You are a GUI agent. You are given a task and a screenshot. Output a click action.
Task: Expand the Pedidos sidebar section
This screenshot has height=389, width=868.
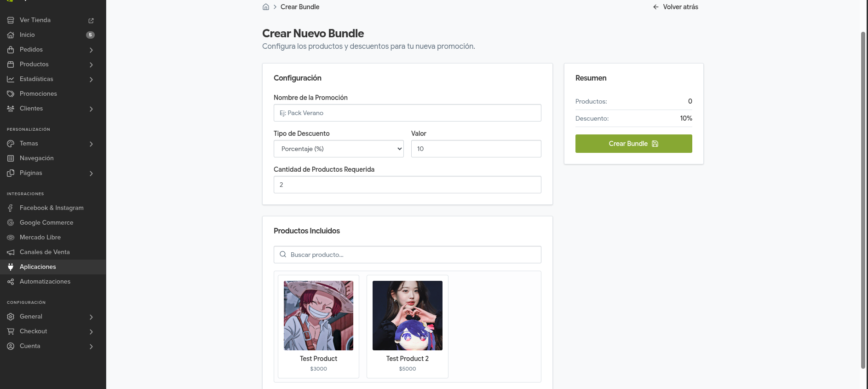pyautogui.click(x=91, y=49)
